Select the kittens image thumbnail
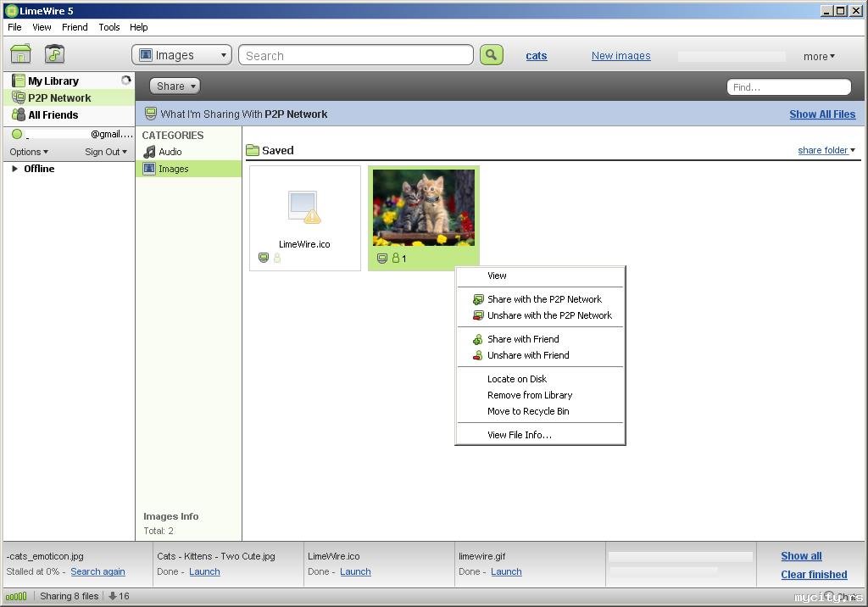The height and width of the screenshot is (607, 868). 424,208
